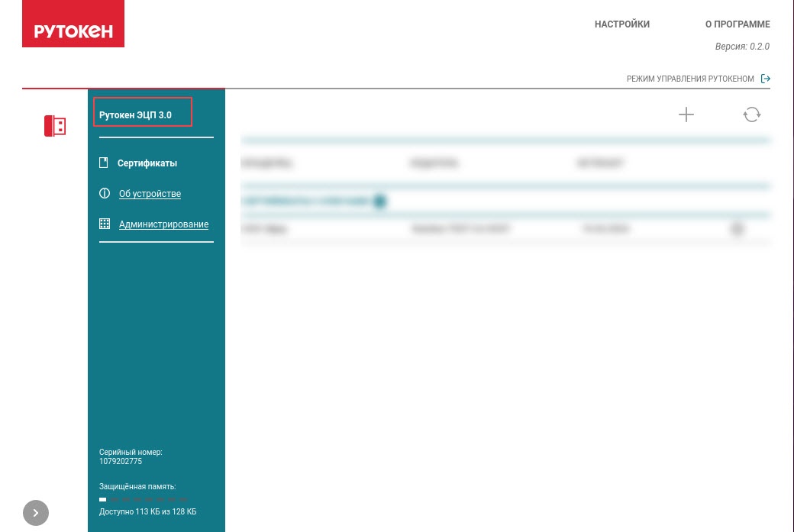Screen dimensions: 794x532
Task: Click the protected memory usage bar
Action: [x=144, y=500]
